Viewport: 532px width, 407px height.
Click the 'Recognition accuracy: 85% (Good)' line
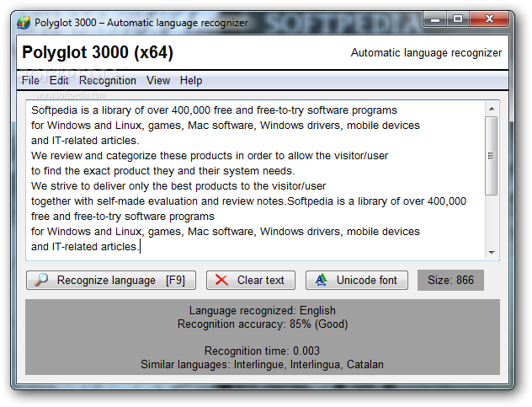coord(263,324)
